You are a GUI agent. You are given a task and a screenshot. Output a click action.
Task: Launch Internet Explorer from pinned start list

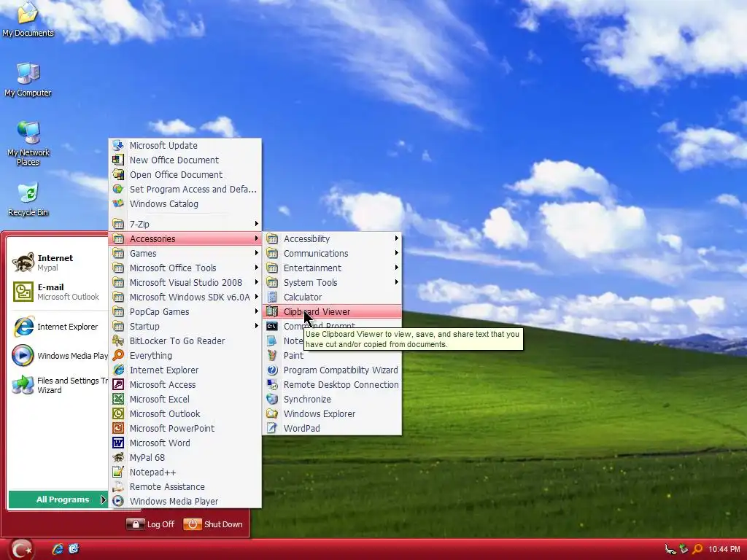[56, 327]
